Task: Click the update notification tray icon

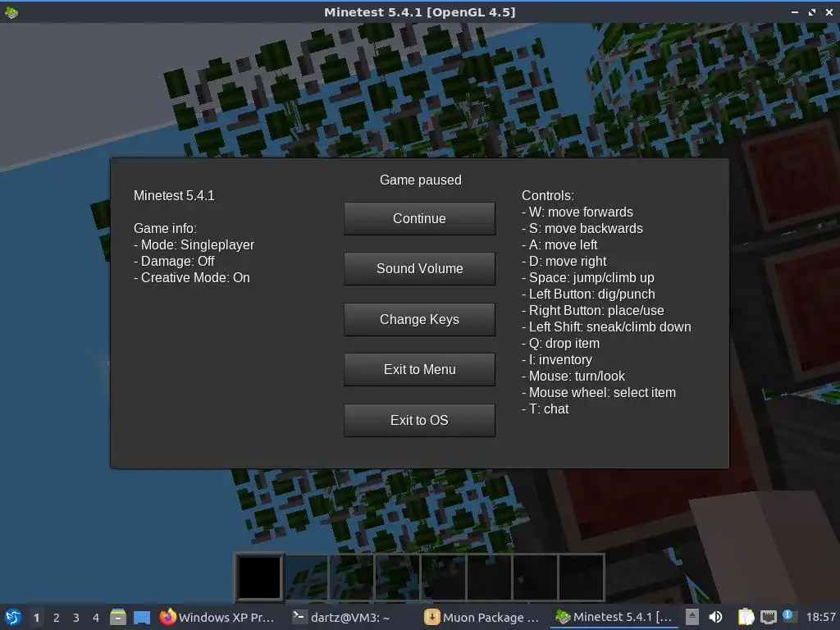Action: 788,615
